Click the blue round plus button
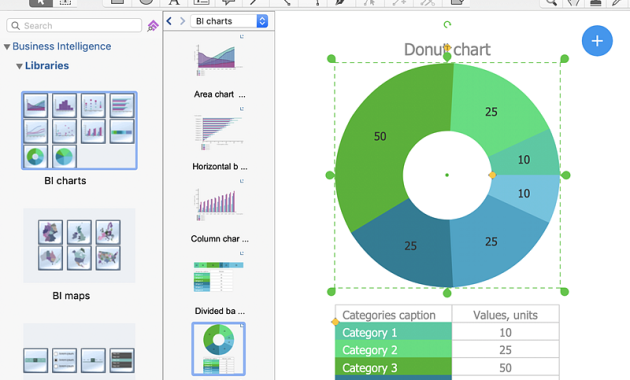The image size is (630, 380). tap(597, 41)
